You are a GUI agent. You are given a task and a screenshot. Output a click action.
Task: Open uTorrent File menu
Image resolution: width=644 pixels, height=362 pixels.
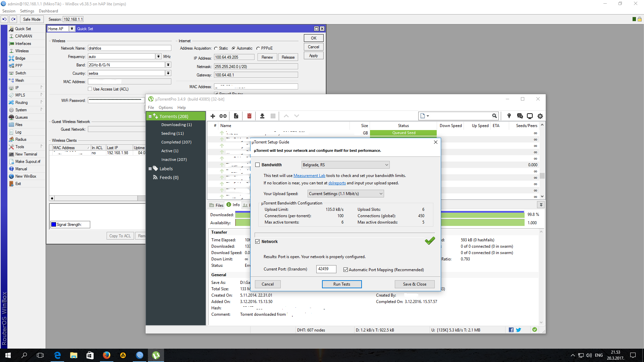pos(151,108)
